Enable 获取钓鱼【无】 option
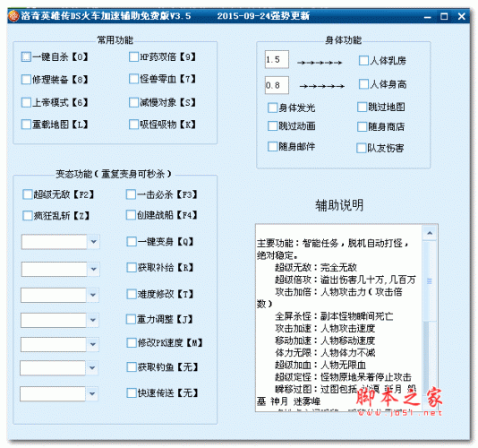Viewport: 478px width, 448px height. (x=132, y=367)
